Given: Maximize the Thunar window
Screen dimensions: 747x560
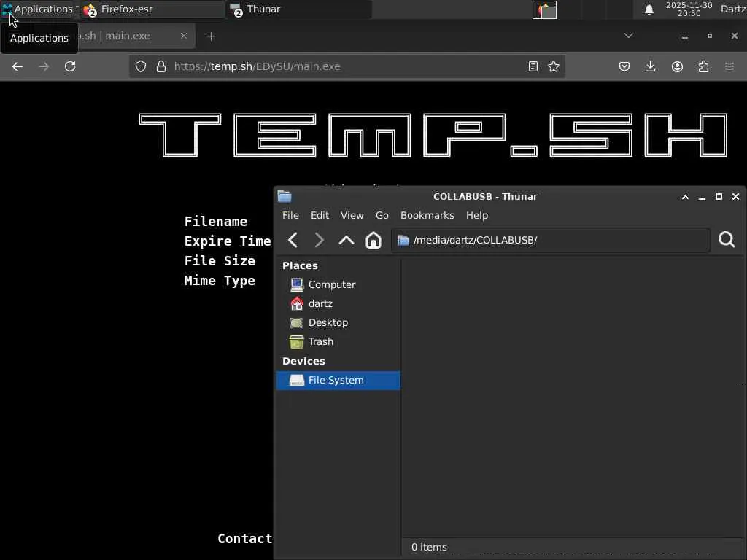Looking at the screenshot, I should 719,197.
